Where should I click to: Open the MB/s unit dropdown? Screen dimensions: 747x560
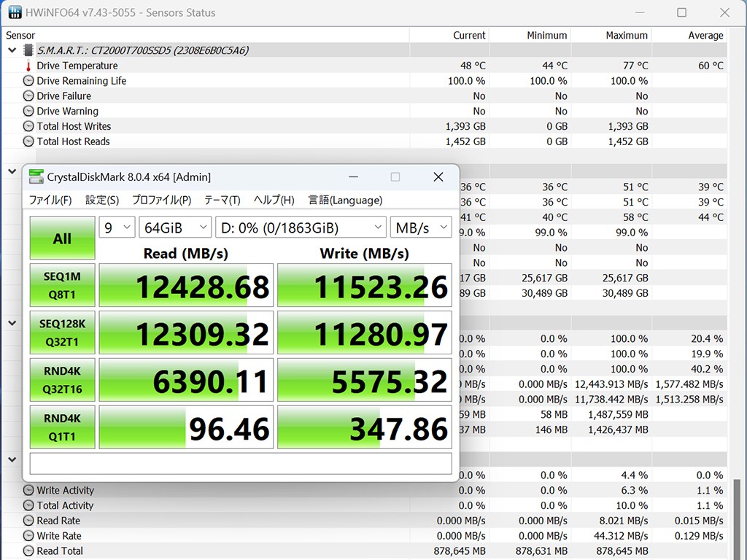click(421, 227)
